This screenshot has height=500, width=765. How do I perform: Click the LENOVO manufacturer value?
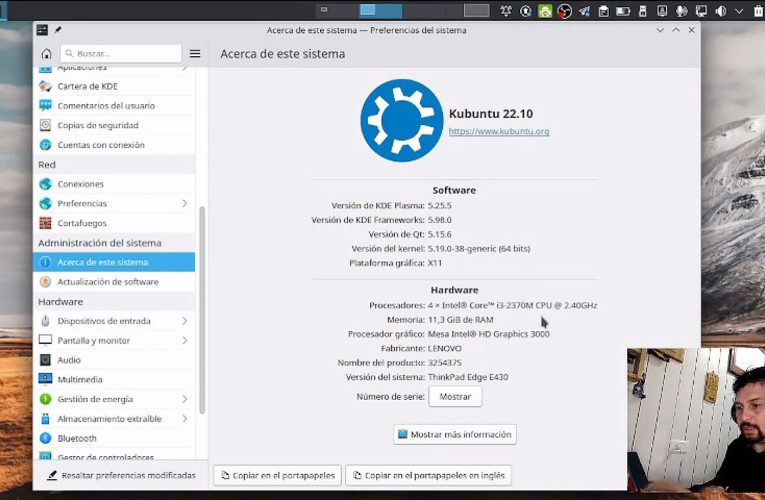(444, 348)
